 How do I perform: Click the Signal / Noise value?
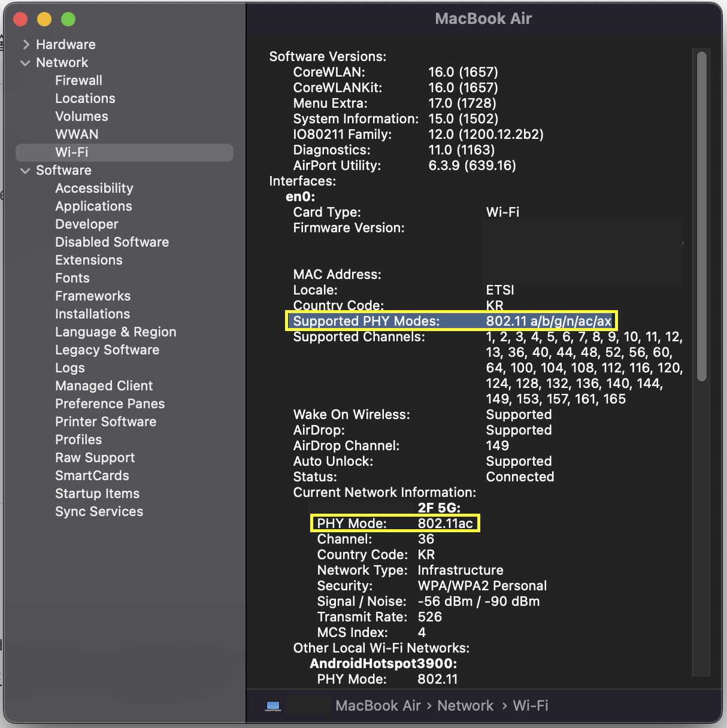coord(478,601)
